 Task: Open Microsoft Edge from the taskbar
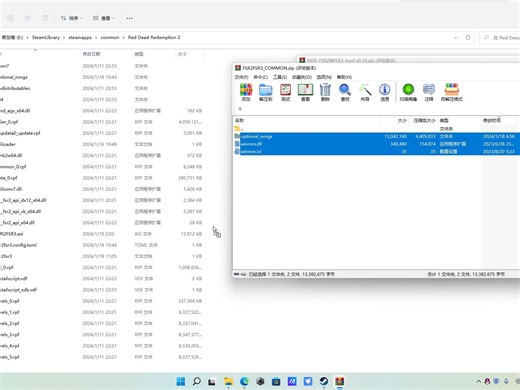[x=244, y=381]
